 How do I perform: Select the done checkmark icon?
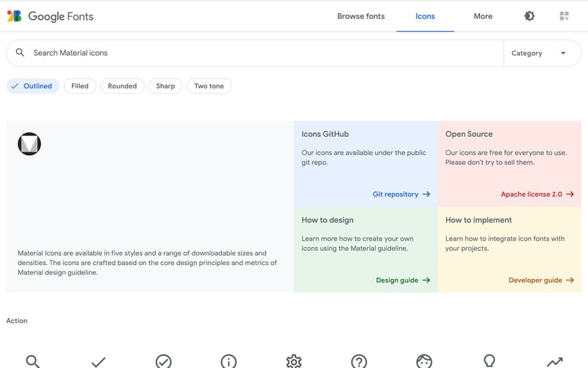point(98,362)
